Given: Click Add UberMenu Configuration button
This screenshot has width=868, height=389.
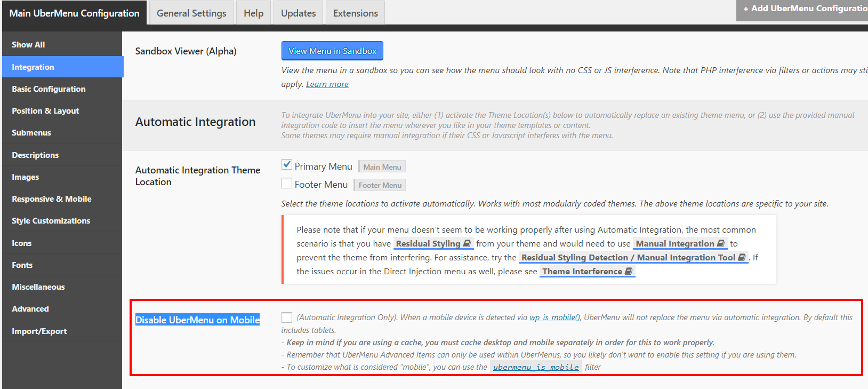Looking at the screenshot, I should [x=802, y=9].
